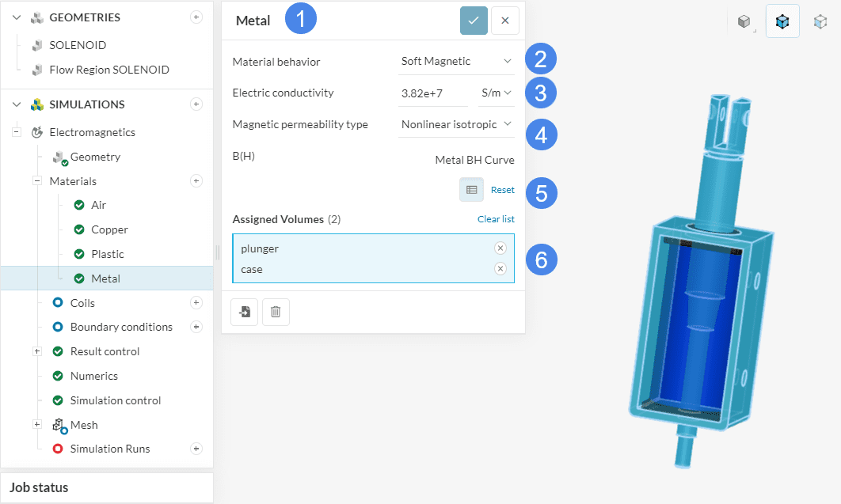Click the import material icon
Image resolution: width=841 pixels, height=504 pixels.
click(244, 312)
